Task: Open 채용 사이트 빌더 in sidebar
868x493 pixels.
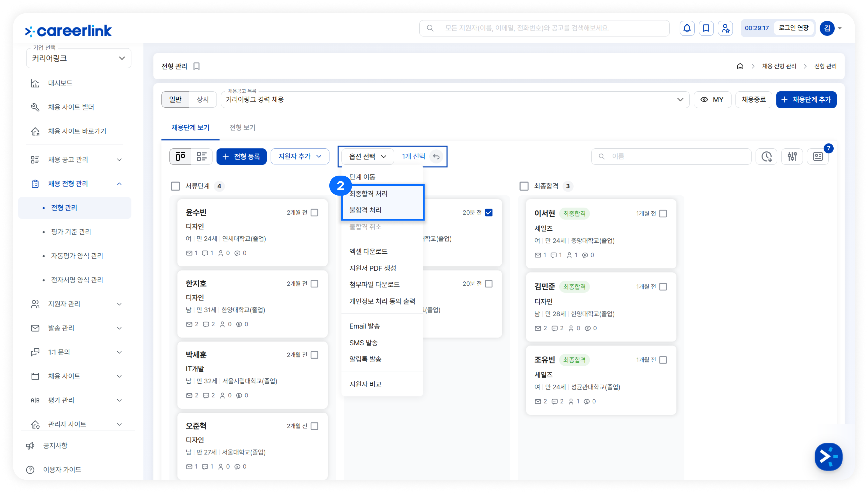Action: coord(71,107)
